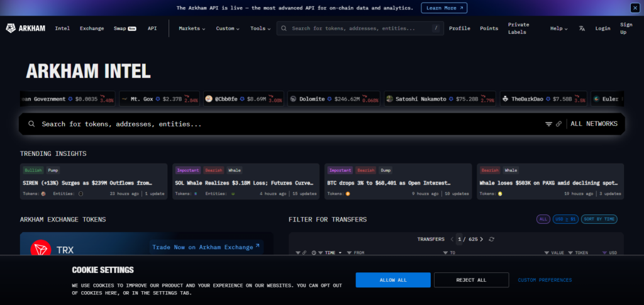Dismiss the top API announcement banner

(635, 8)
